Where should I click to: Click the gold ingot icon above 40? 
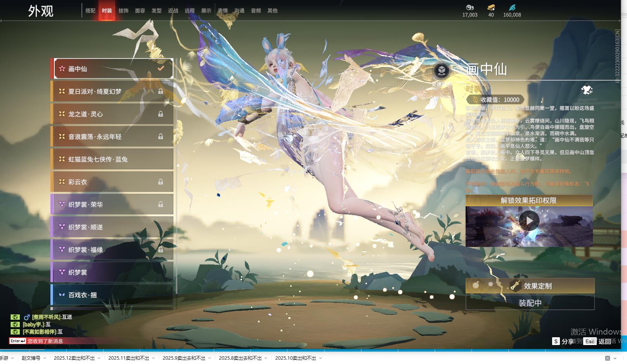pyautogui.click(x=491, y=7)
